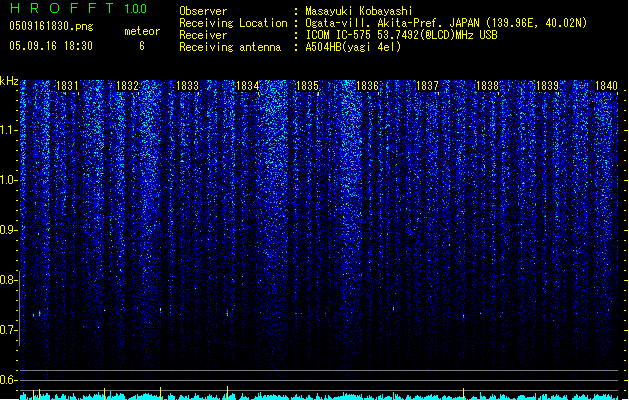
Task: Click the 'Receiver' field label
Action: click(x=203, y=35)
